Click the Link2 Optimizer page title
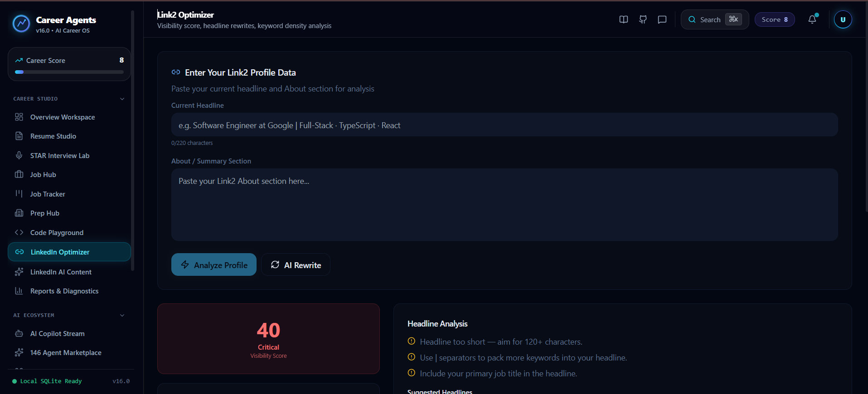Image resolution: width=868 pixels, height=394 pixels. coord(185,14)
